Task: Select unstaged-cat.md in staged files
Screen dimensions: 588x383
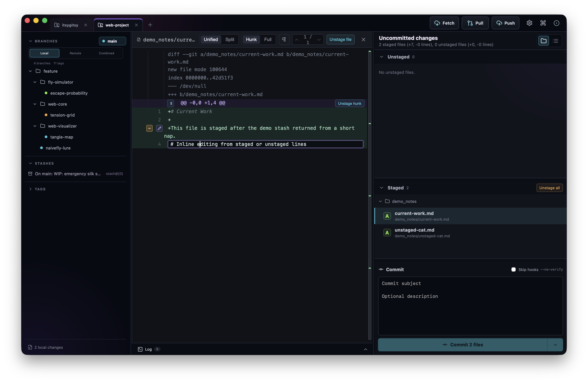Action: point(470,233)
